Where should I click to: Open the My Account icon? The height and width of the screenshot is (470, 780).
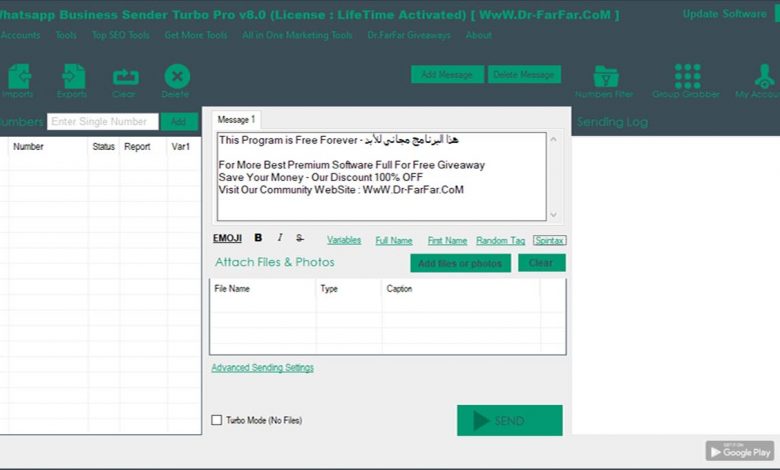pyautogui.click(x=765, y=77)
